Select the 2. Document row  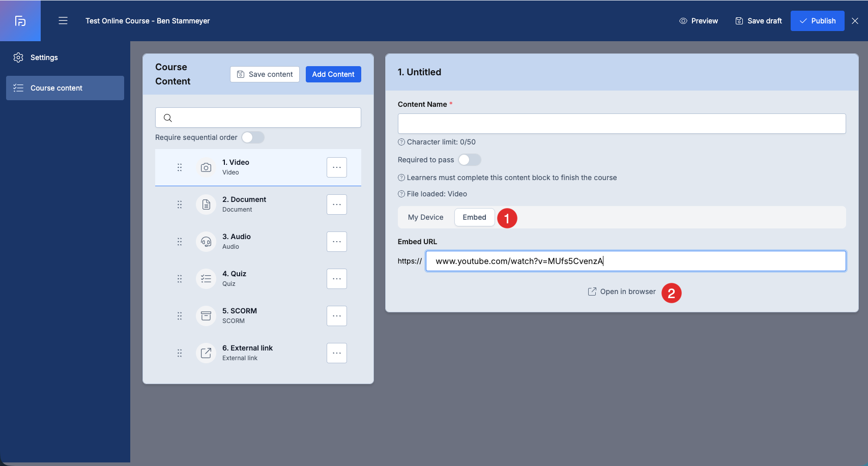tap(258, 205)
